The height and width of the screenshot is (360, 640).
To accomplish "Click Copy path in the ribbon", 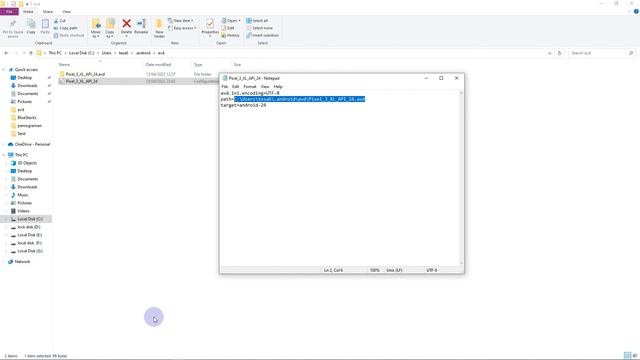I will pos(65,28).
